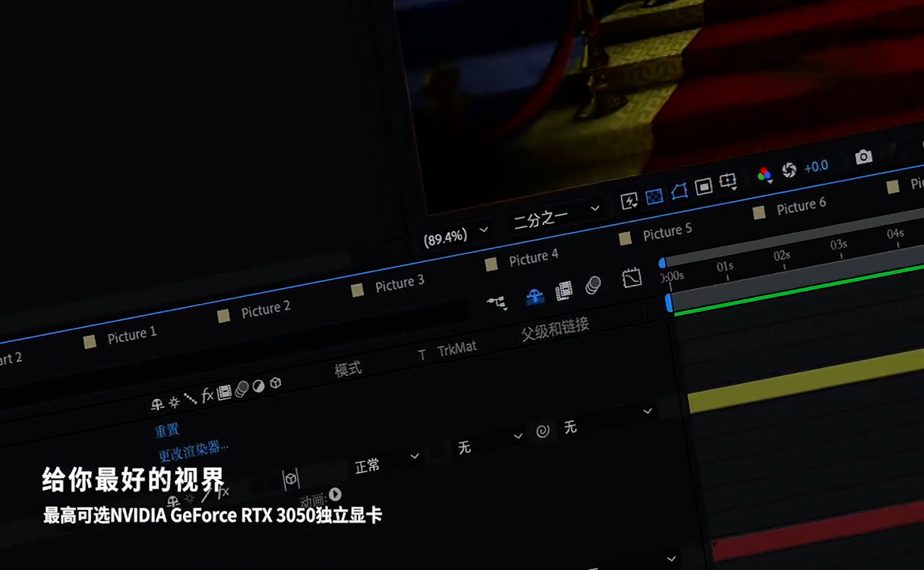Open the 二分之一 resolution dropdown

pos(556,216)
